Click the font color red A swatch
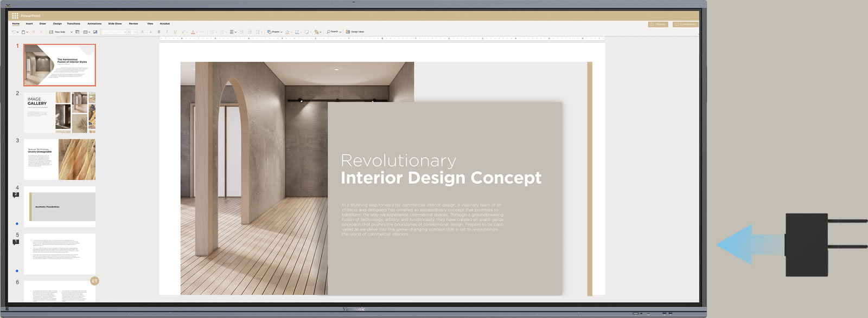 coord(193,32)
